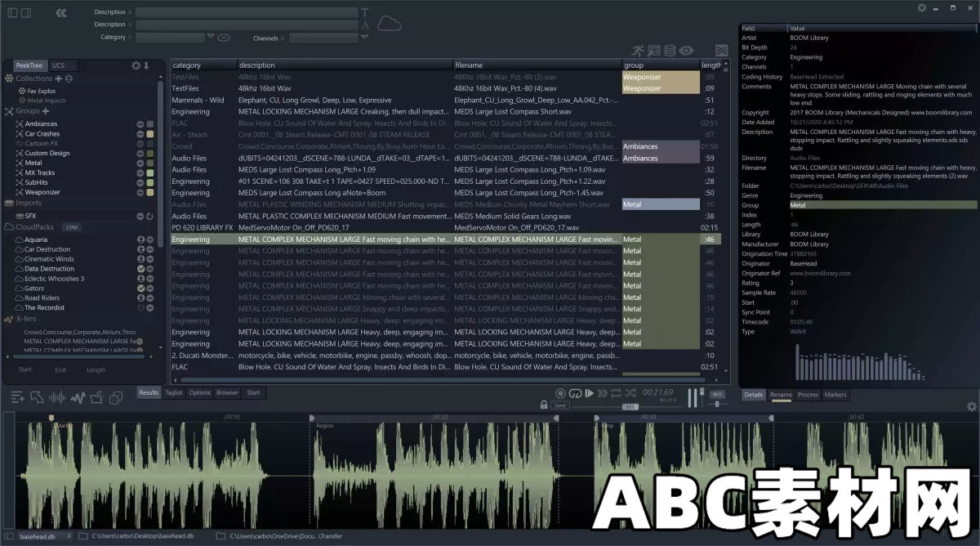Viewport: 980px width, 546px height.
Task: Start playback with the play button
Action: click(x=589, y=393)
